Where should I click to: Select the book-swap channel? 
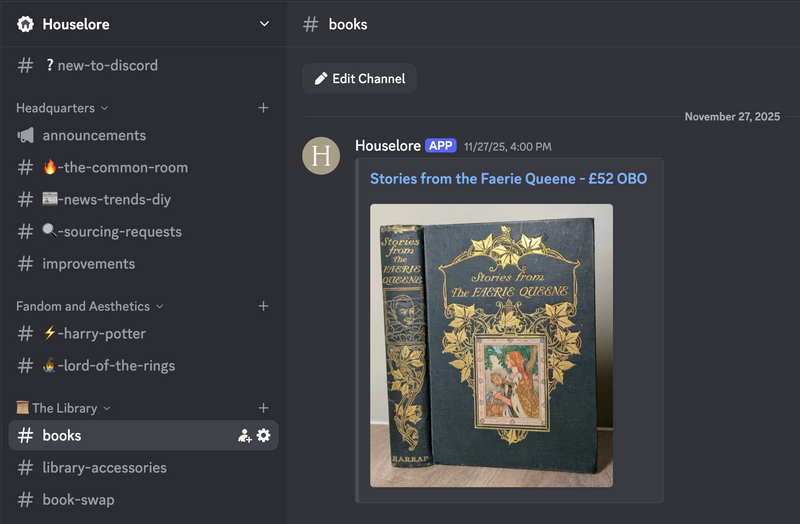pyautogui.click(x=78, y=499)
